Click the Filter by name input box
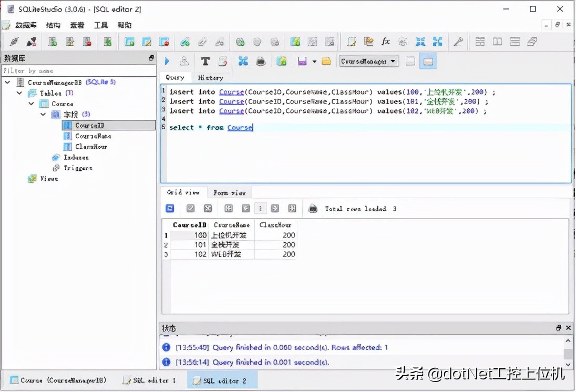The height and width of the screenshot is (392, 576). pos(79,70)
